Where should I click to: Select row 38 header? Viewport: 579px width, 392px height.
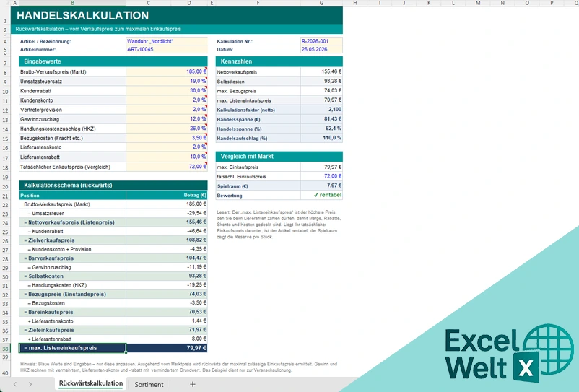5,349
